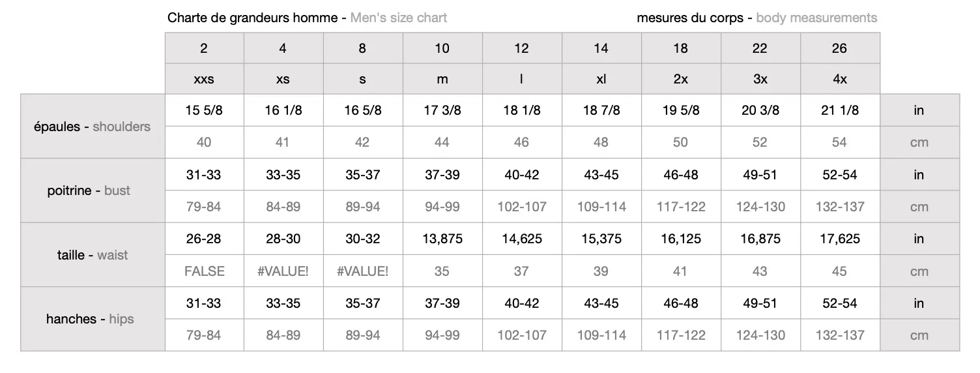980x373 pixels.
Task: Select the size number 10 header cell
Action: pos(442,48)
